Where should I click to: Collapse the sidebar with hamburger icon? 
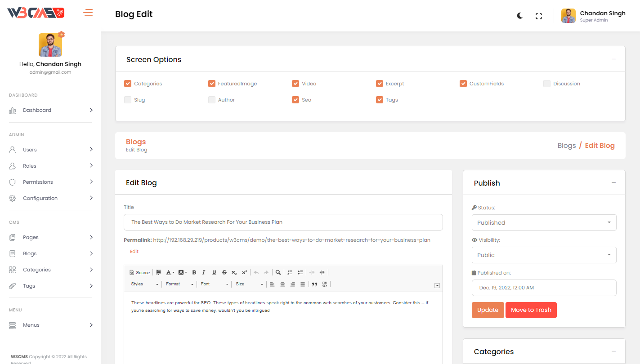(88, 13)
